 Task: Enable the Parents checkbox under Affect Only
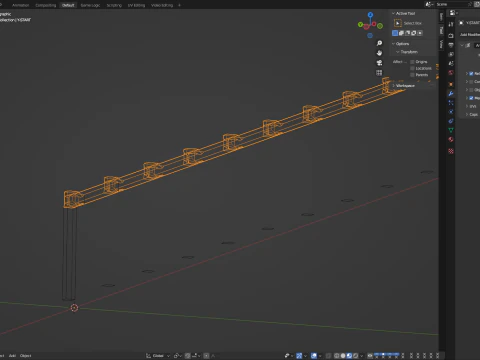point(412,75)
